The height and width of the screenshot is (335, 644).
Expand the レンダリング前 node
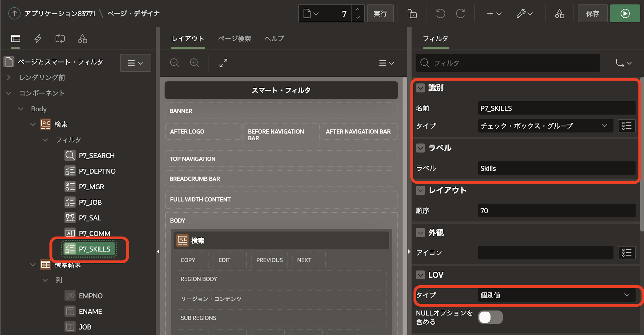point(9,77)
